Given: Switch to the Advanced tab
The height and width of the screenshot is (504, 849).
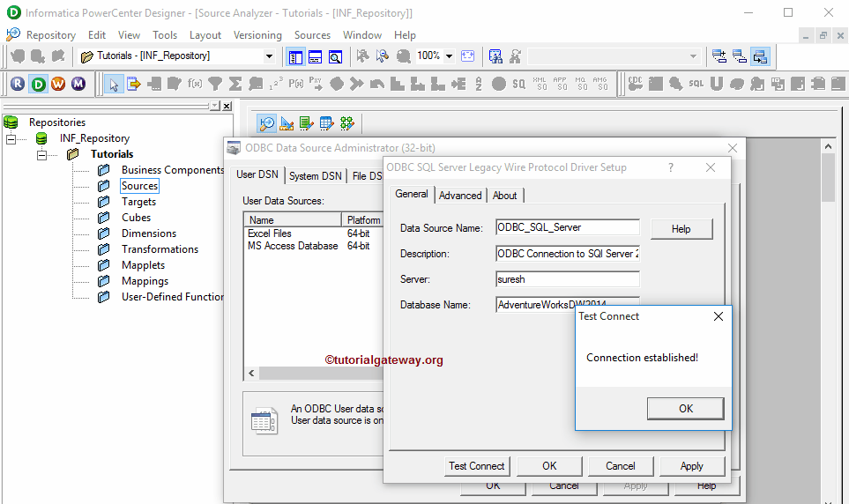Looking at the screenshot, I should coord(460,196).
